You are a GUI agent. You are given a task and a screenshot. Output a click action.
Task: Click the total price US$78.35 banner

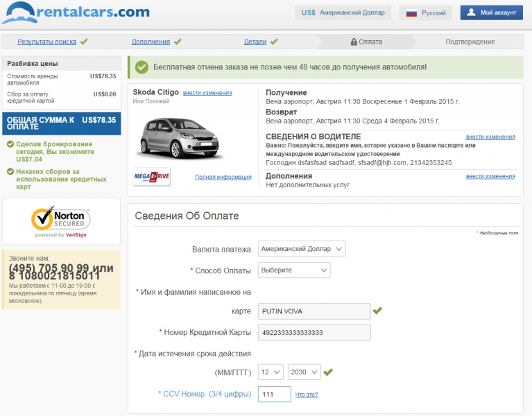62,123
